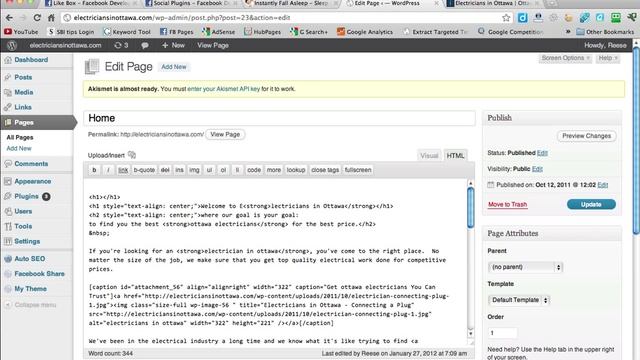Switch to the HTML editor tab
This screenshot has height=360, width=640.
tap(455, 156)
